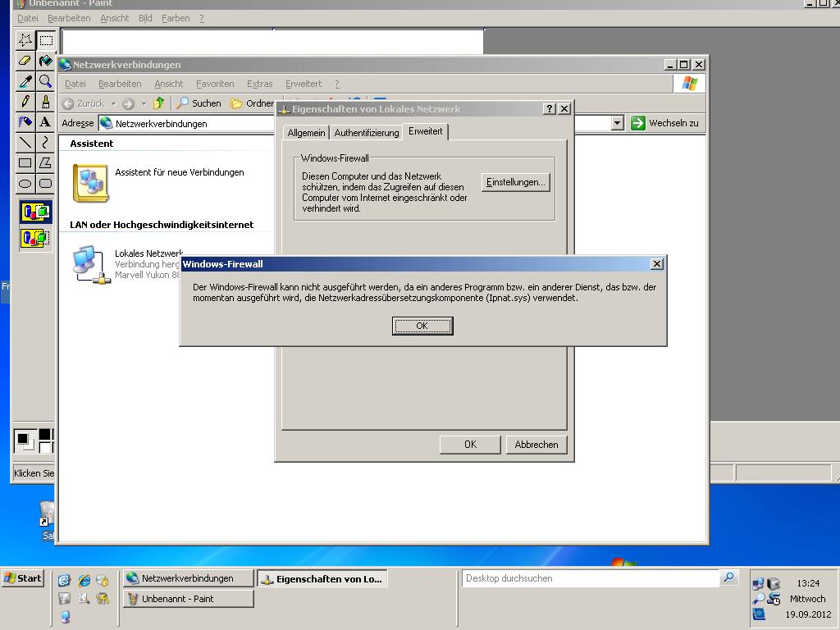The height and width of the screenshot is (630, 840).
Task: Open the forward history dropdown arrow
Action: [144, 103]
